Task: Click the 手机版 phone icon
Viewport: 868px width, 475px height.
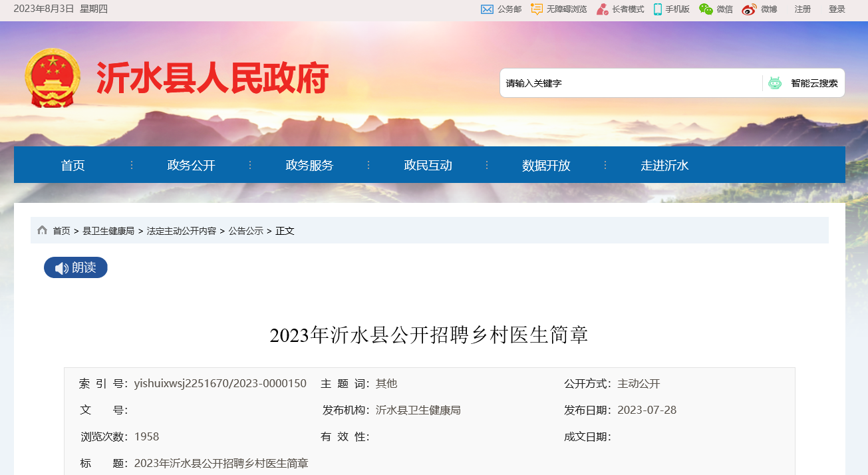Action: pyautogui.click(x=657, y=9)
